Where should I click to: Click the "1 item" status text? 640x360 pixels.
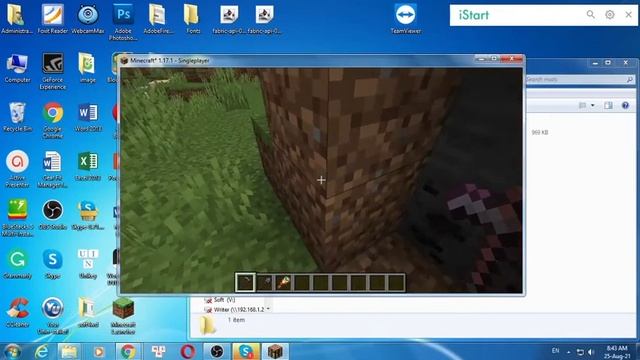(236, 320)
